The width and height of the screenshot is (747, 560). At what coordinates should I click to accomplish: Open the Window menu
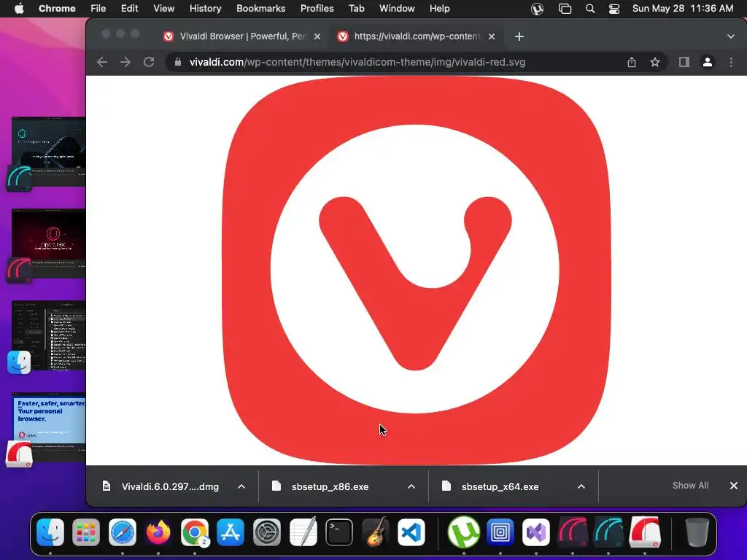pos(397,9)
